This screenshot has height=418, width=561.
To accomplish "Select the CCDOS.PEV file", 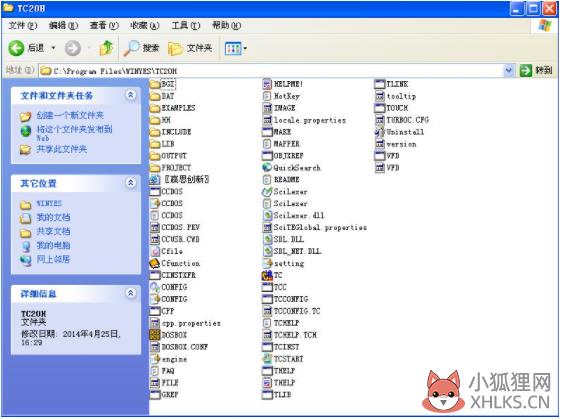I will pyautogui.click(x=175, y=227).
